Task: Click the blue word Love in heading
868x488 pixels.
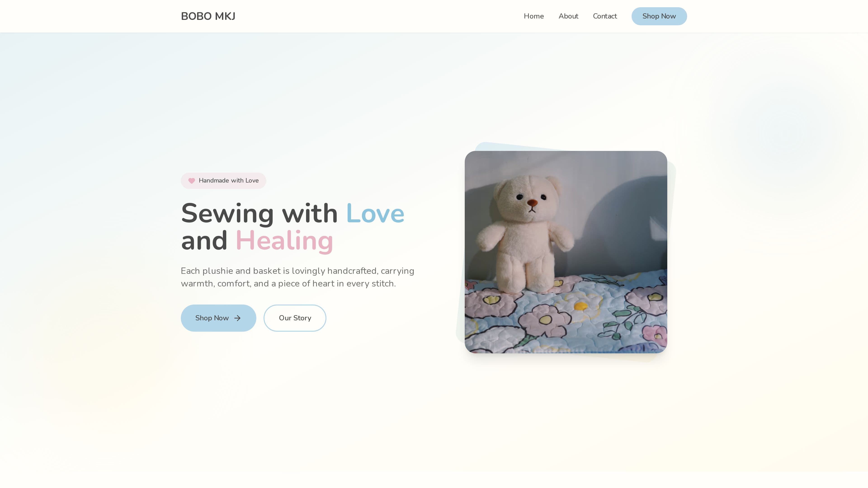Action: click(375, 213)
